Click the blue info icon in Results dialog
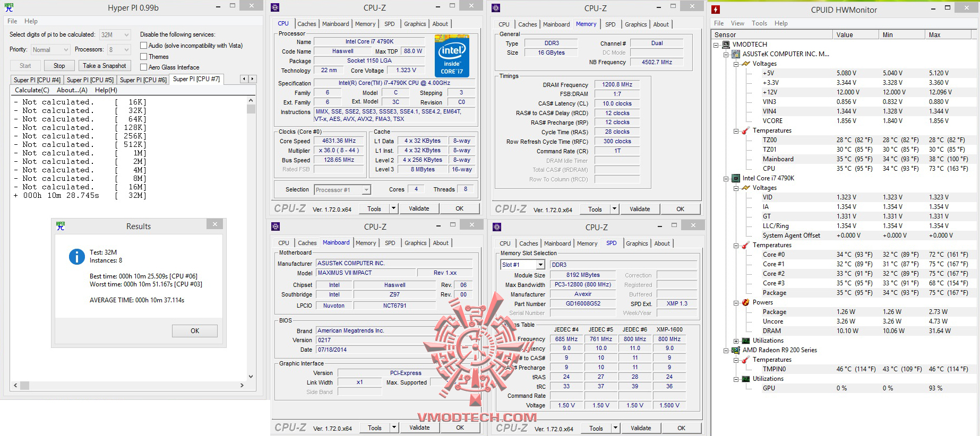Screen dimensions: 980x436 76,257
